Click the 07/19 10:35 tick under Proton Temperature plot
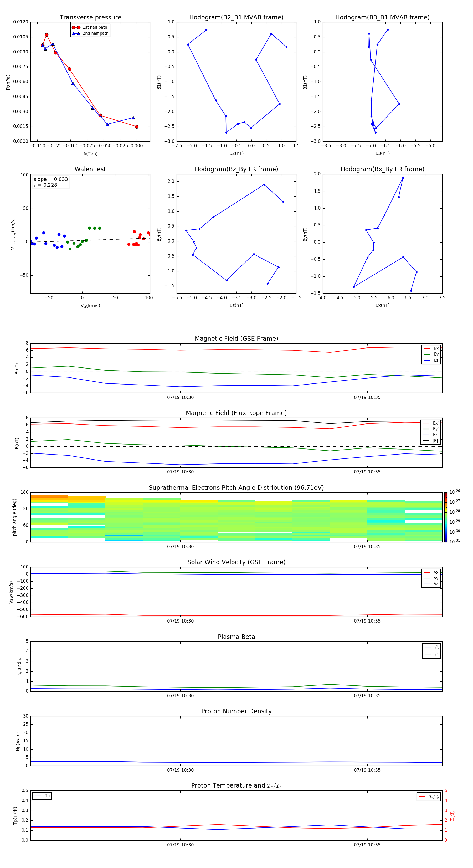 (x=367, y=845)
